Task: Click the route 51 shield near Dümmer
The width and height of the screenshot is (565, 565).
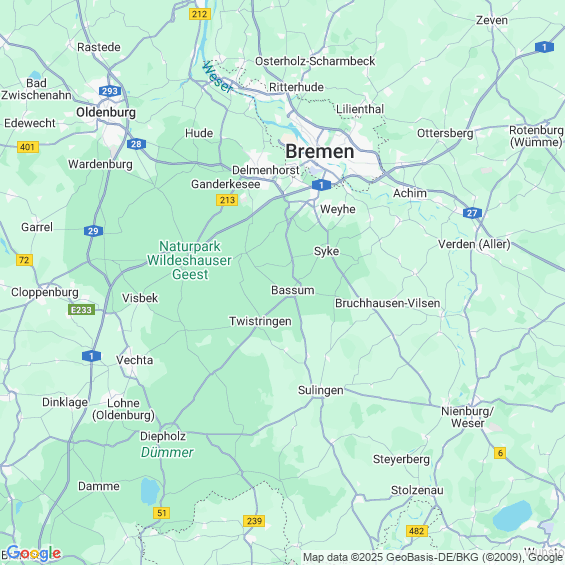Action: 161,513
